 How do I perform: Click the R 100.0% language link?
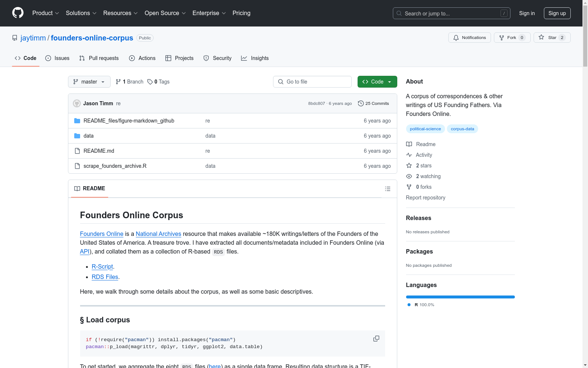click(421, 305)
